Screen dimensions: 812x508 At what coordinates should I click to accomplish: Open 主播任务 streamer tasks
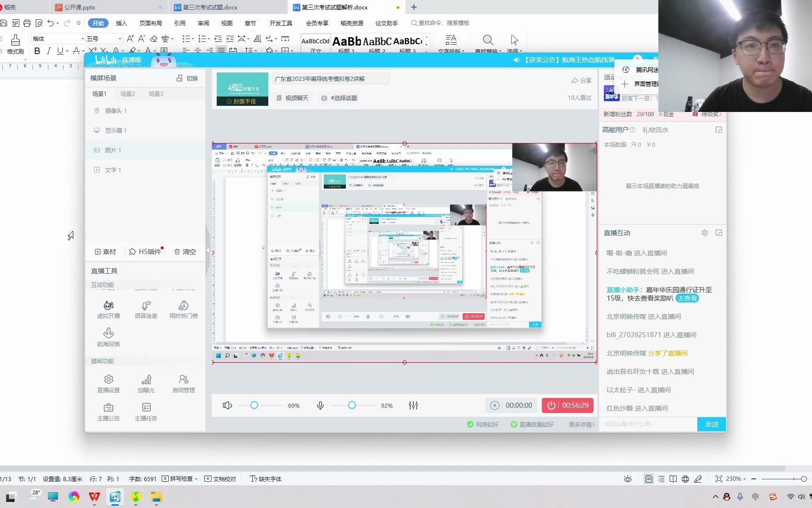click(x=146, y=412)
